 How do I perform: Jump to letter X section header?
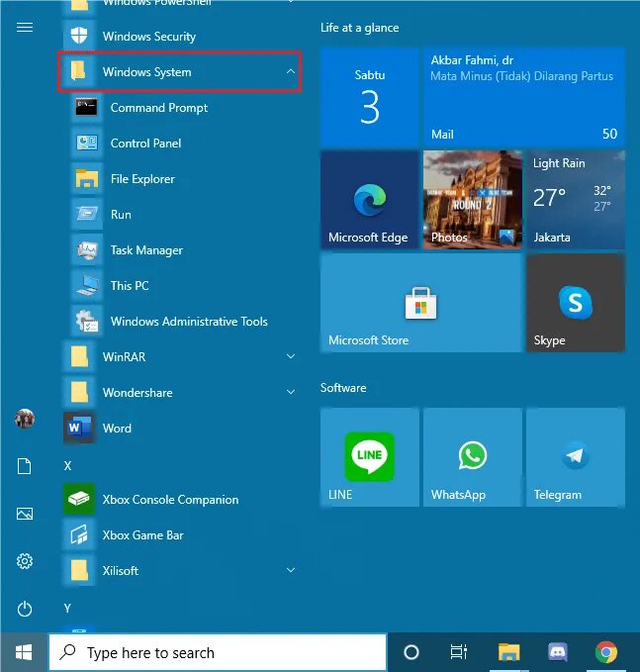tap(67, 466)
